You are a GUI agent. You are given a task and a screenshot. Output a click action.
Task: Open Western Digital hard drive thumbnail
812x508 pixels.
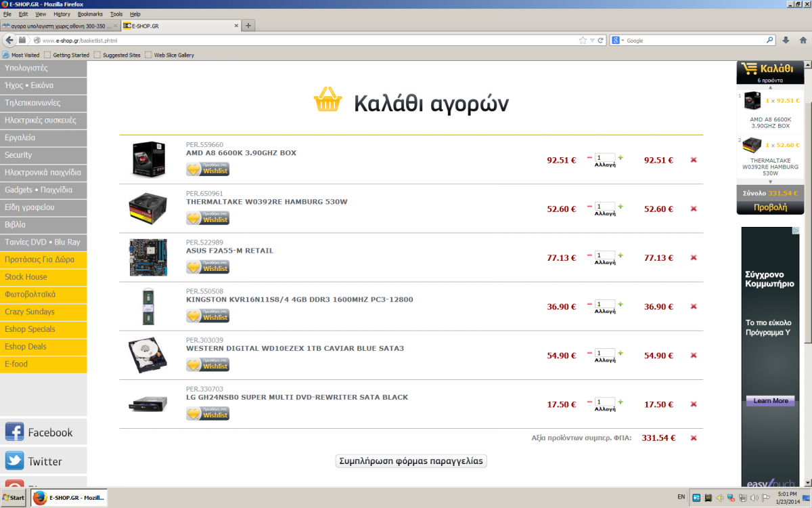148,355
